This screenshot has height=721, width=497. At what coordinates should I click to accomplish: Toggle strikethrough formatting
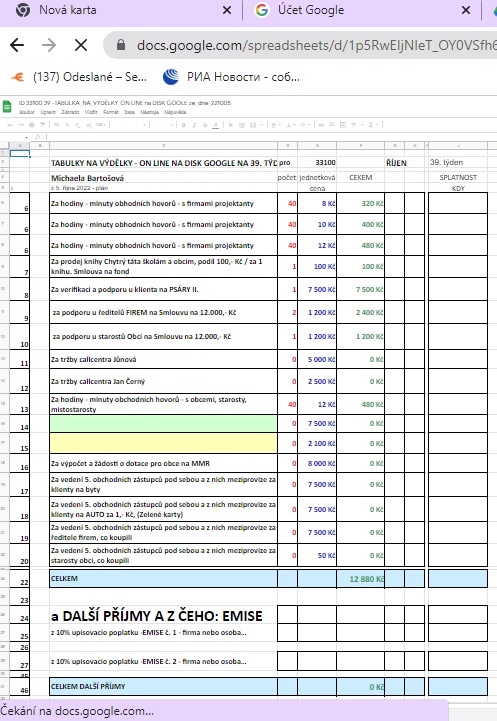[205, 125]
